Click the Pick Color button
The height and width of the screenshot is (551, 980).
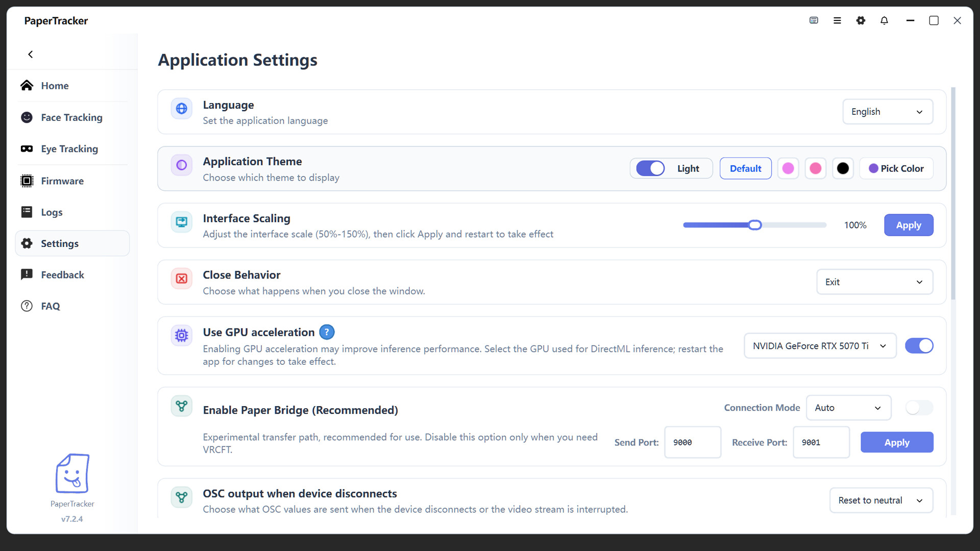pyautogui.click(x=896, y=168)
